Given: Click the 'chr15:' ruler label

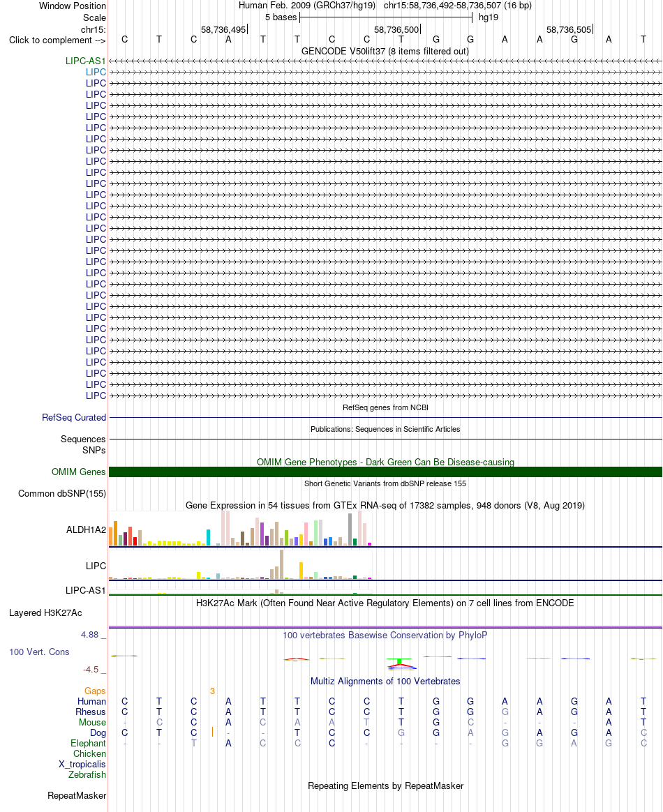Looking at the screenshot, I should [94, 29].
